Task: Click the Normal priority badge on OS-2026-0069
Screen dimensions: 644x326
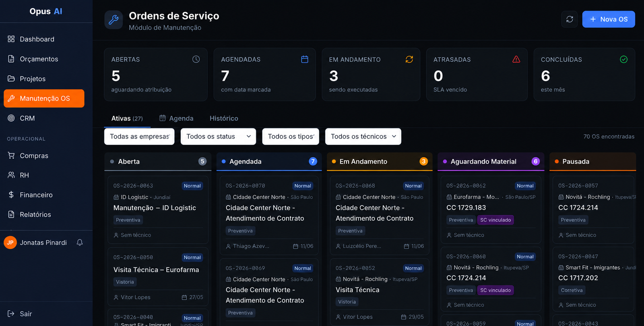Action: click(x=303, y=268)
